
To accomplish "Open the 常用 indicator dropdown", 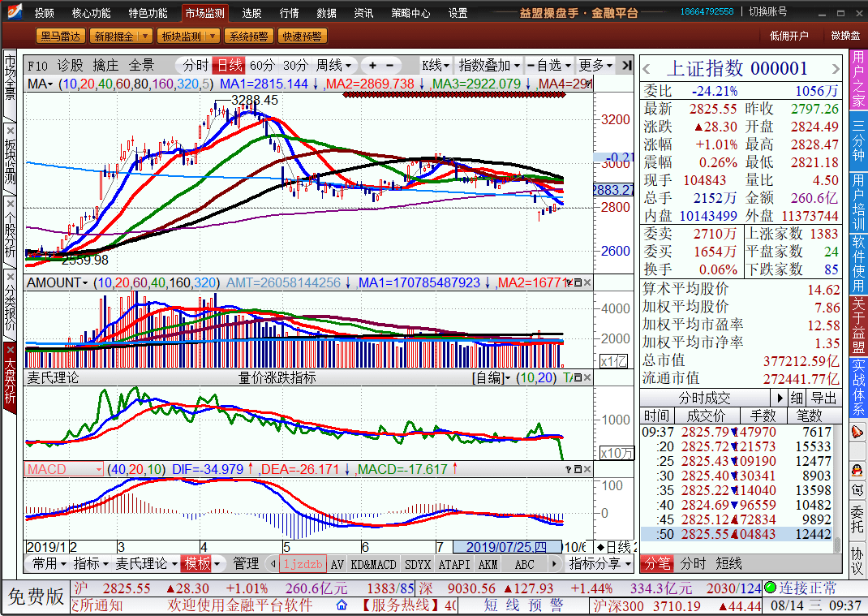I will pyautogui.click(x=49, y=564).
